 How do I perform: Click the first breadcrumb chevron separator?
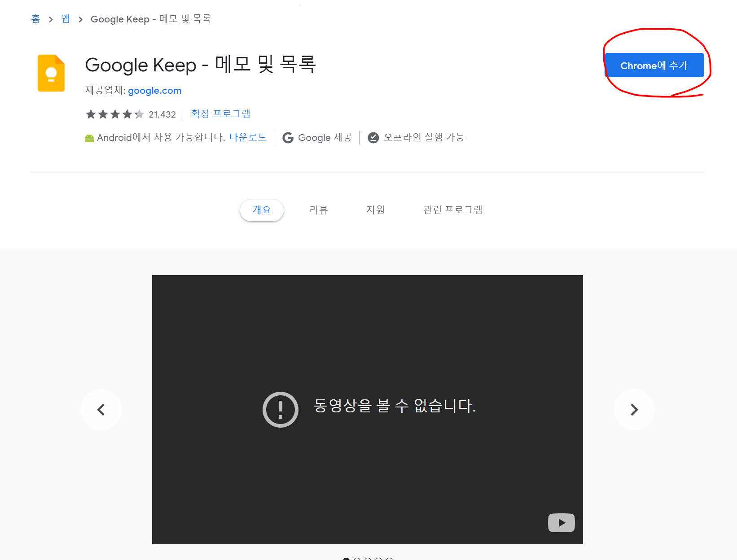(x=51, y=19)
